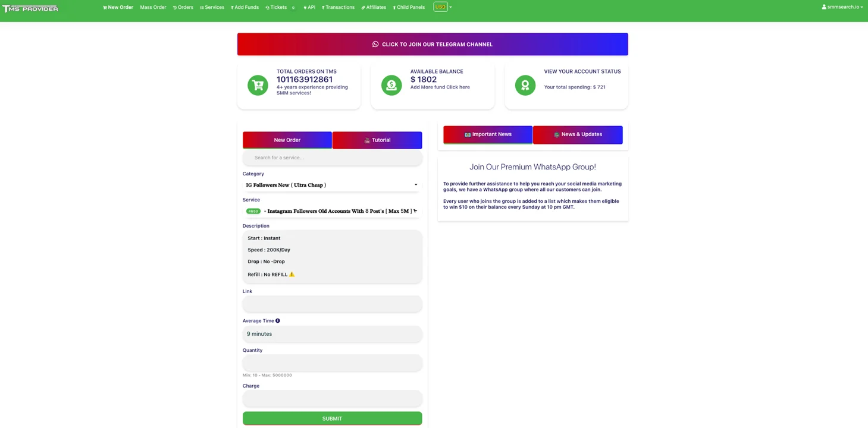Viewport: 868px width, 428px height.
Task: Focus the Search for a service box
Action: tap(332, 158)
